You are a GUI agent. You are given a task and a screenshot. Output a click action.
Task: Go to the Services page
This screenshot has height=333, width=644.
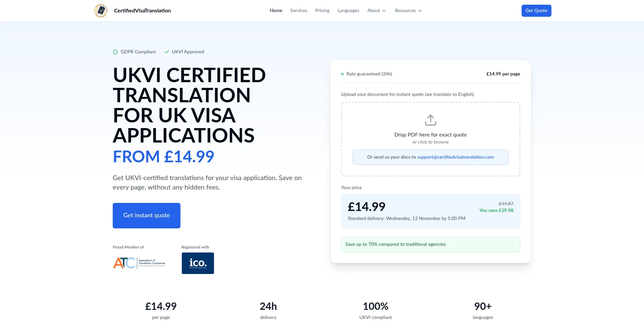click(299, 11)
